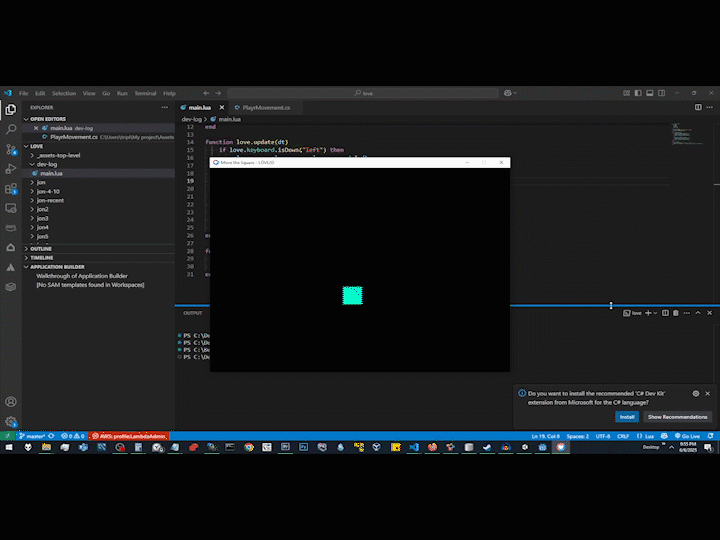Click the remote window indicator in status bar
Viewport: 720px width, 540px height.
coord(8,436)
